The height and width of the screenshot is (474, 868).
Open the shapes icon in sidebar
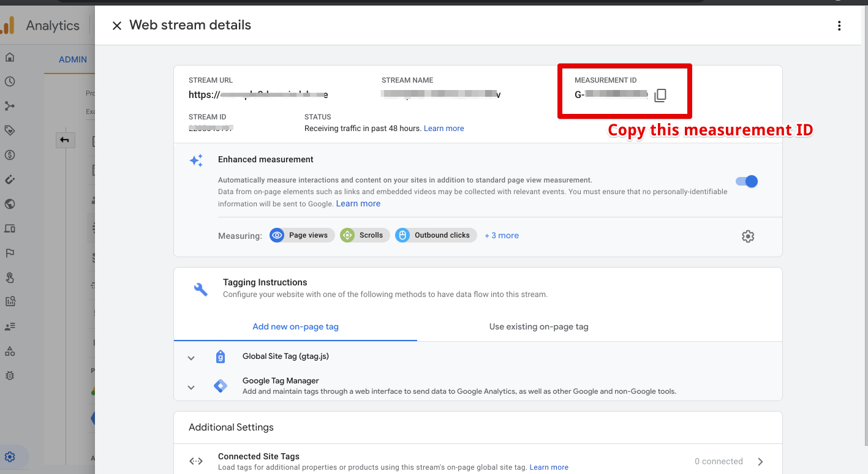(10, 351)
